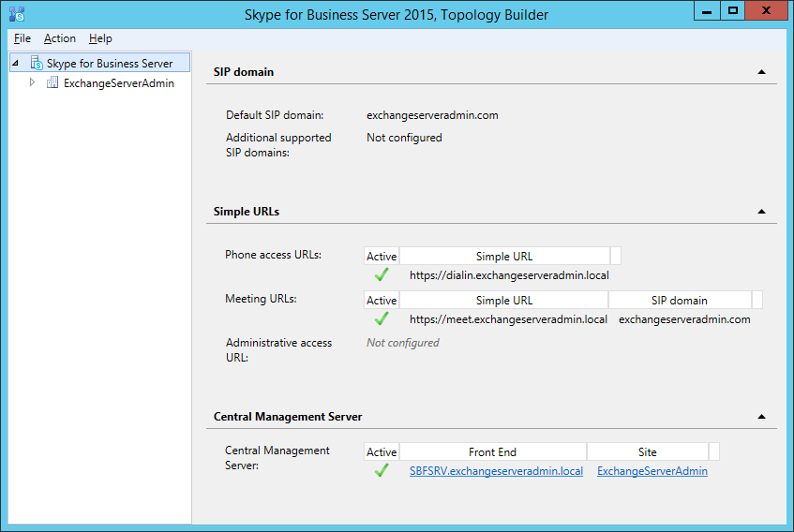Image resolution: width=794 pixels, height=532 pixels.
Task: Collapse the SIP domain section
Action: pos(761,72)
